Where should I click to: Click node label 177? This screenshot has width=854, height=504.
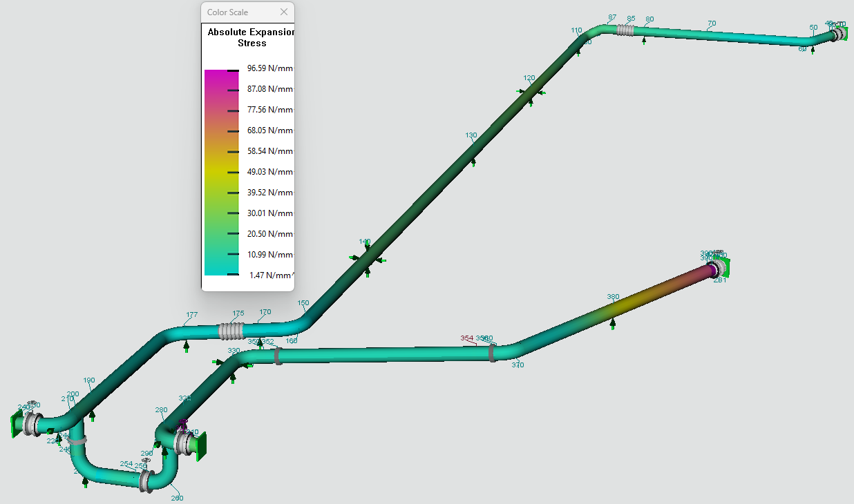[x=192, y=315]
